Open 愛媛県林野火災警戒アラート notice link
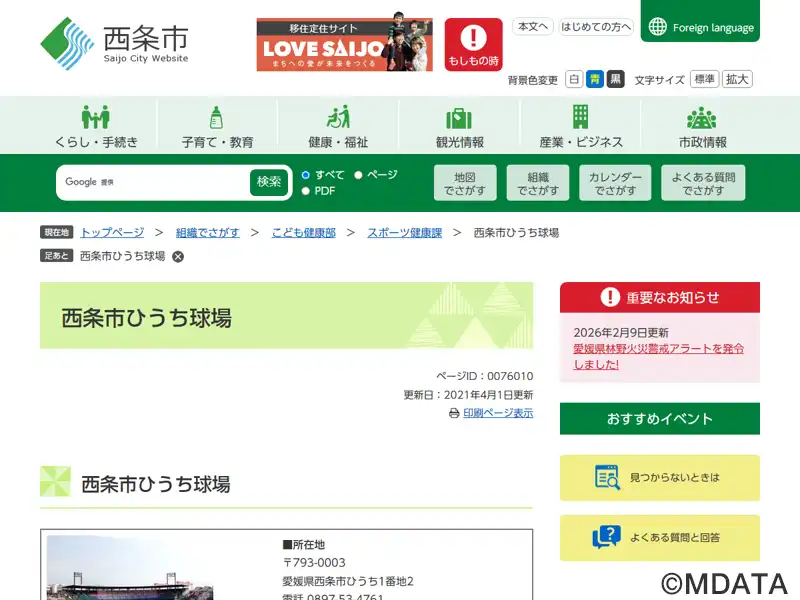This screenshot has width=800, height=600. tap(658, 356)
